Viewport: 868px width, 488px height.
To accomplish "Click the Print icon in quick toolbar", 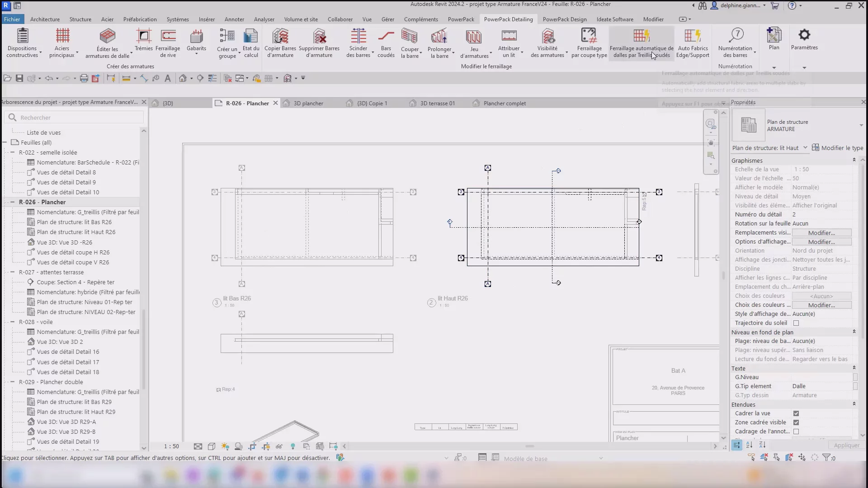I will click(84, 78).
